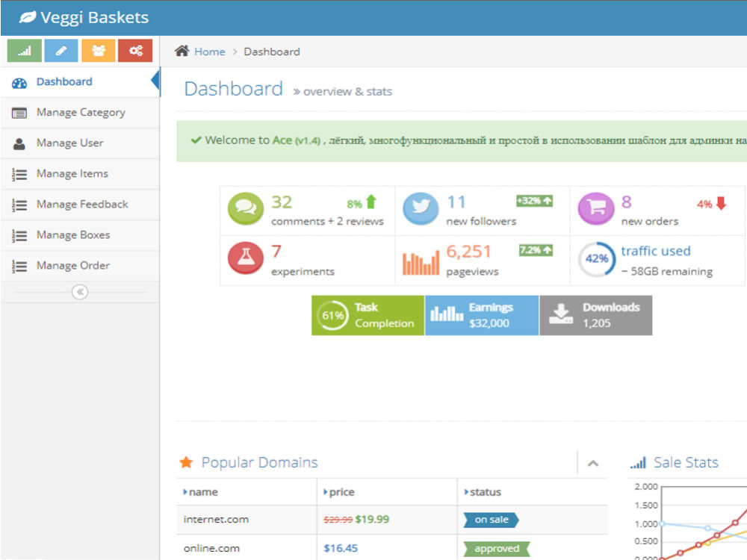Click the purple shopping cart icon
Screen dimensions: 747x560
(x=596, y=208)
